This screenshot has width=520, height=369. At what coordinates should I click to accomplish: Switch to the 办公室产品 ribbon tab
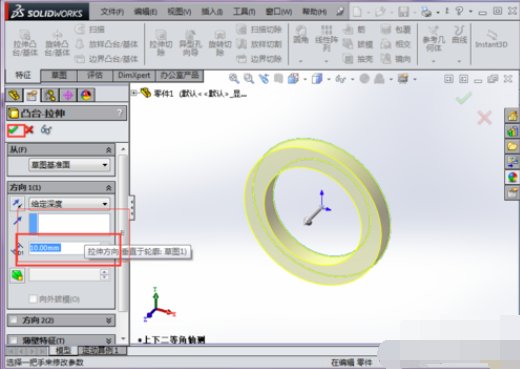tap(180, 76)
